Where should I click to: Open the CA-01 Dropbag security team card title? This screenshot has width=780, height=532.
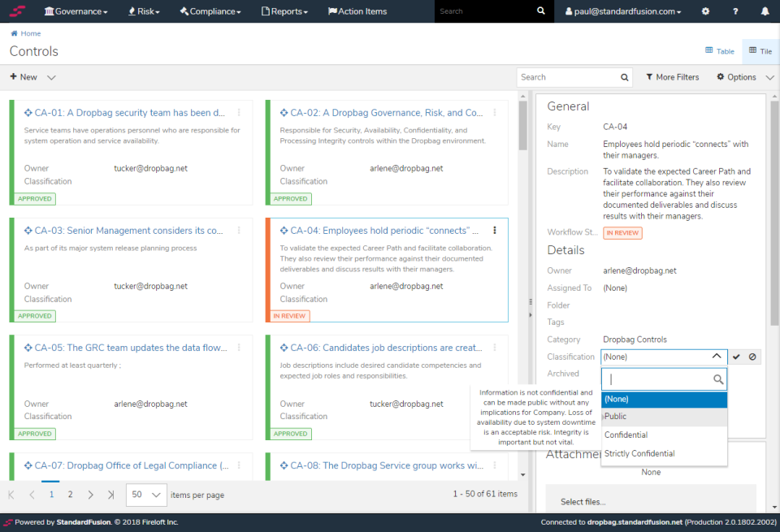tap(129, 113)
